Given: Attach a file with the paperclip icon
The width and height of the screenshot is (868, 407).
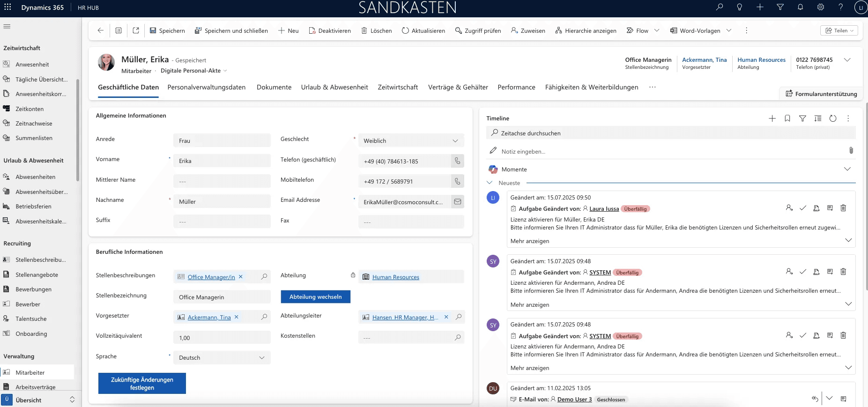Looking at the screenshot, I should point(851,150).
